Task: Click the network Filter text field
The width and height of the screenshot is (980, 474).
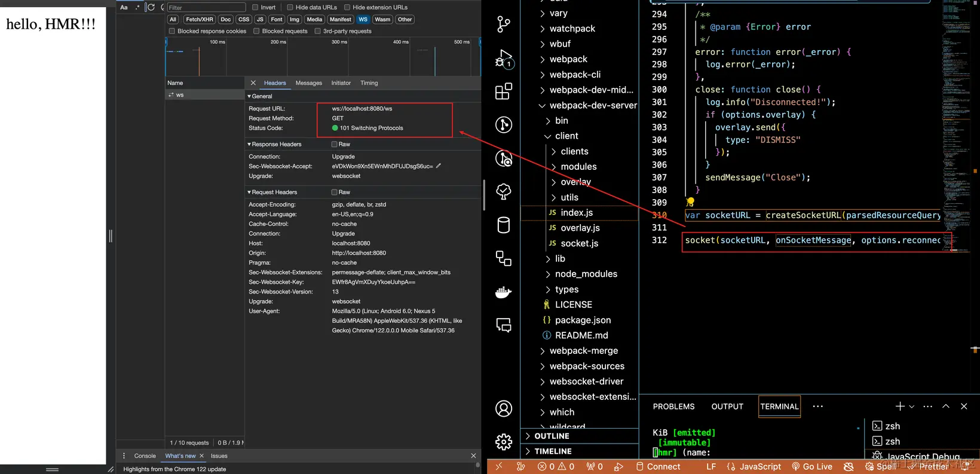Action: [206, 7]
